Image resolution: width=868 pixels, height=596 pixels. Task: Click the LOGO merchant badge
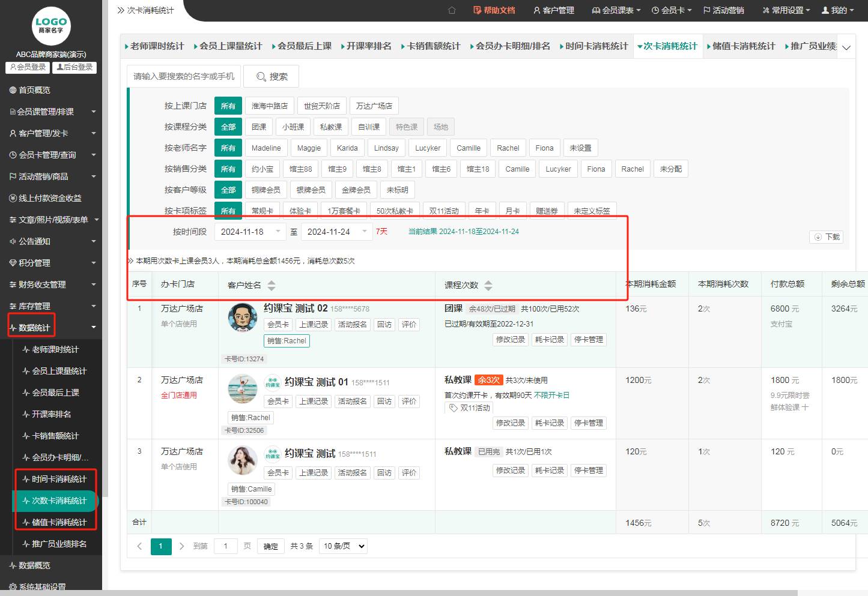coord(50,26)
